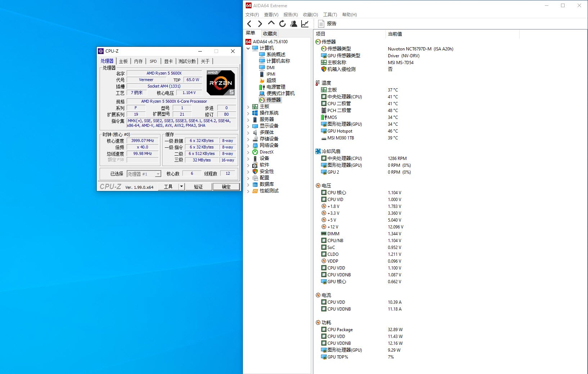Select the CPU Package power row
Image resolution: width=588 pixels, height=374 pixels.
[362, 330]
